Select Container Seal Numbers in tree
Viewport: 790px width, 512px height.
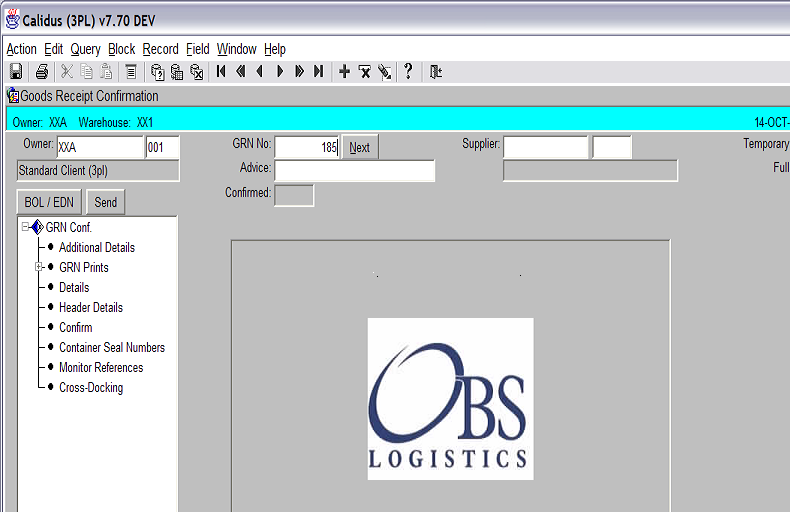[x=112, y=347]
